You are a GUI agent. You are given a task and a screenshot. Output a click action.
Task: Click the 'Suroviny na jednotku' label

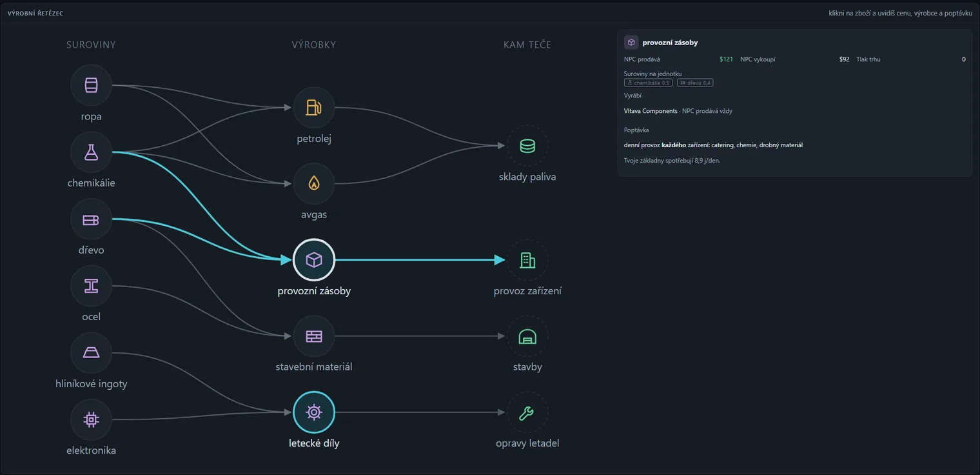point(652,74)
